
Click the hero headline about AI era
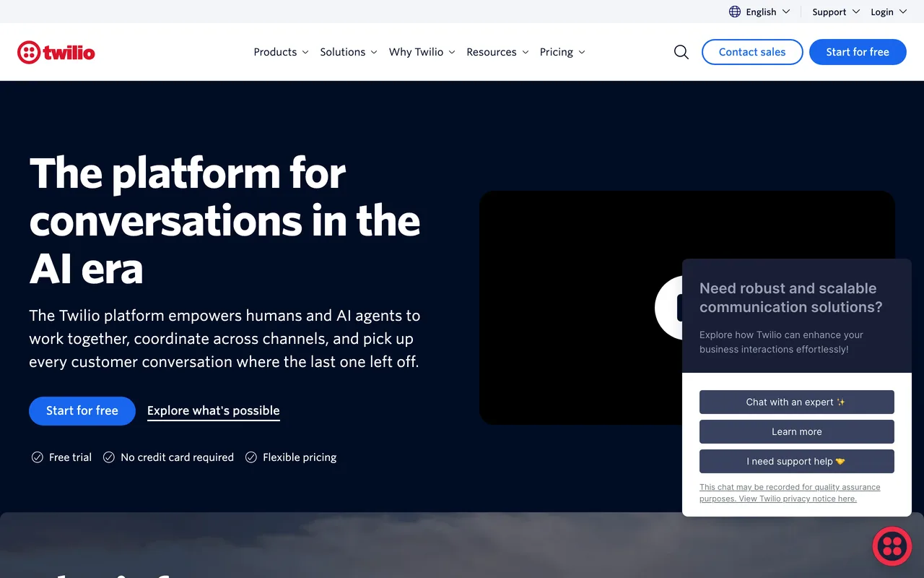pos(225,221)
